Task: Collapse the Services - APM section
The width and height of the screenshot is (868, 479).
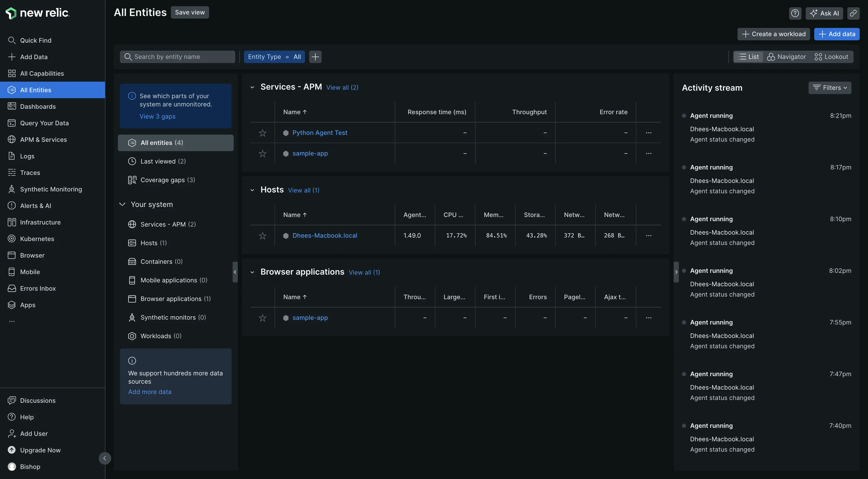Action: click(252, 87)
